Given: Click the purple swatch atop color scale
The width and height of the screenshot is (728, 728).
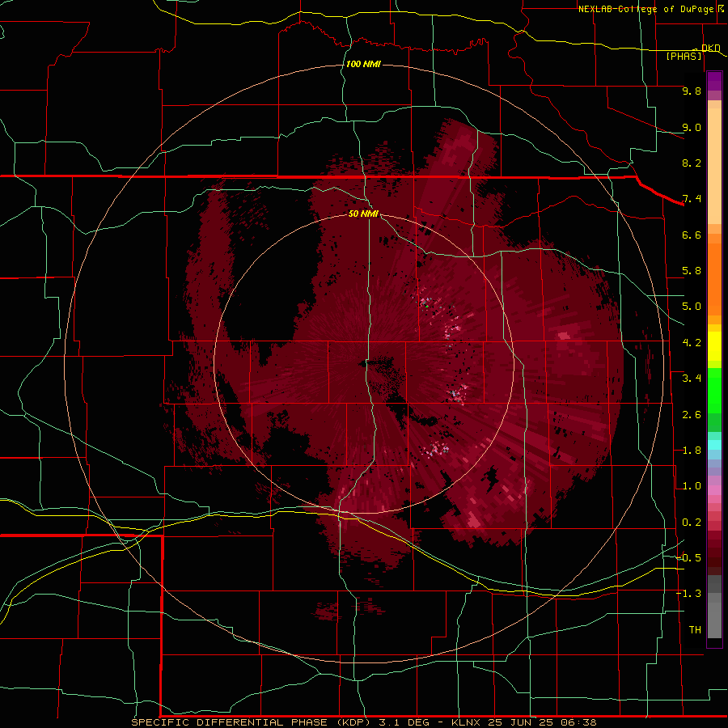Looking at the screenshot, I should pyautogui.click(x=714, y=81).
